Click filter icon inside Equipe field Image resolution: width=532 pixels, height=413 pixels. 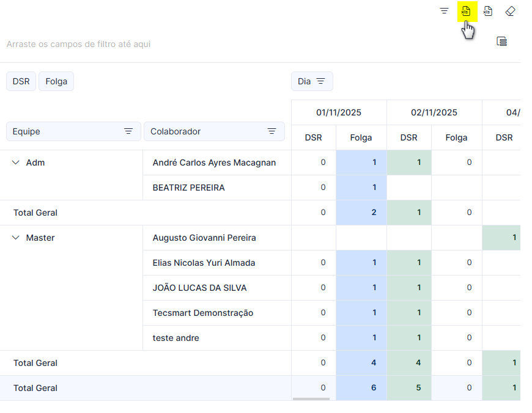pyautogui.click(x=128, y=131)
